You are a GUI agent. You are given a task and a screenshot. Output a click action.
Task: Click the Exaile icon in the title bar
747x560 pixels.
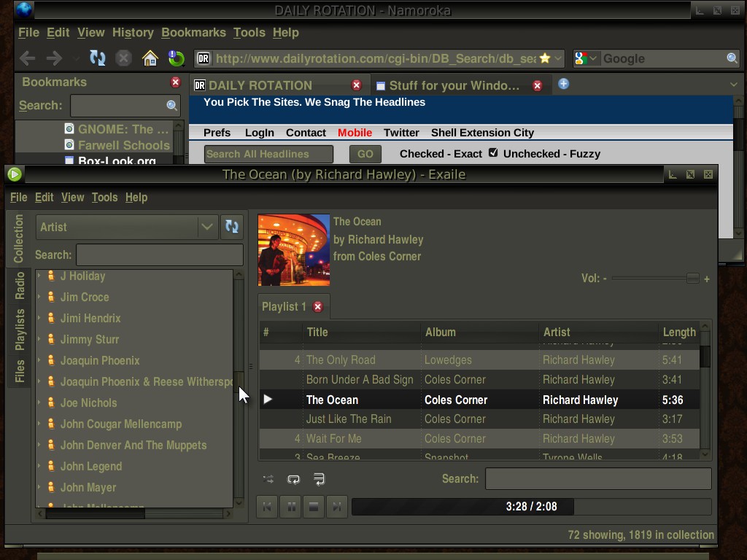click(x=15, y=174)
